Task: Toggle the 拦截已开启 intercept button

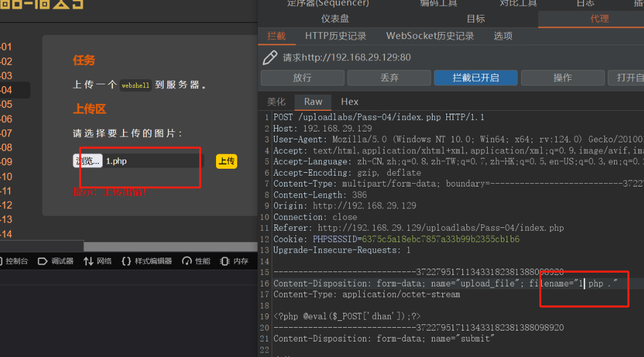Action: [476, 77]
